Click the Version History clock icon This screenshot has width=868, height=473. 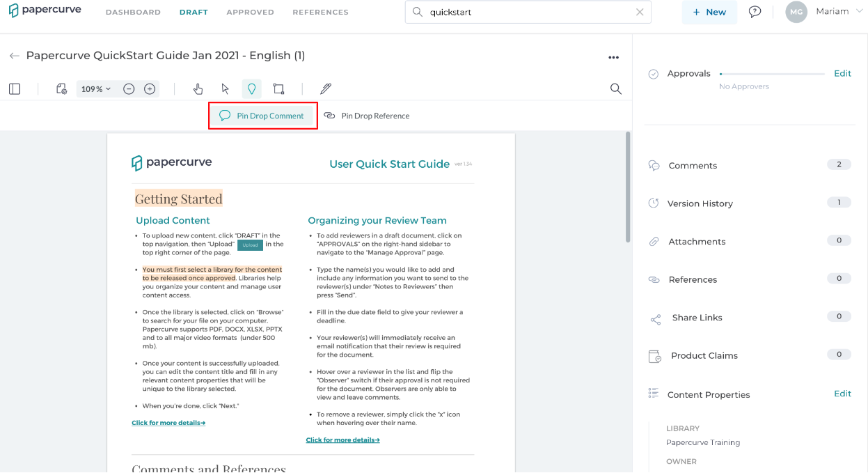click(654, 203)
